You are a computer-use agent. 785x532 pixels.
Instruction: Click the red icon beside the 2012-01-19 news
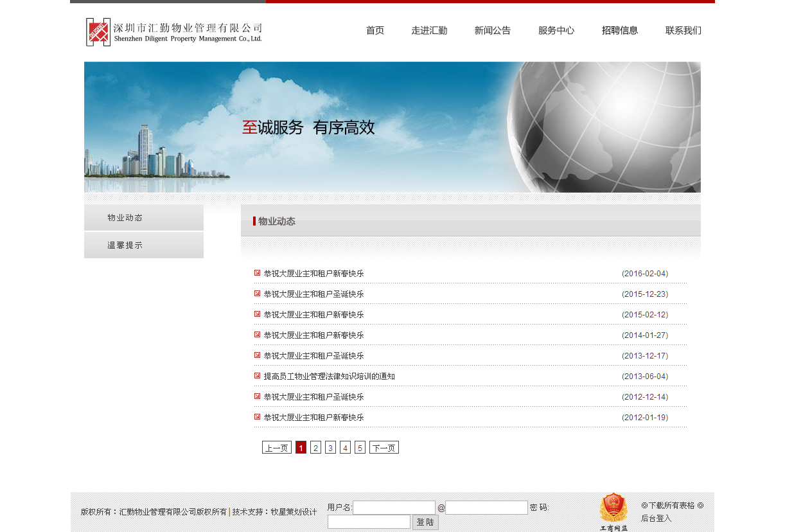point(257,417)
